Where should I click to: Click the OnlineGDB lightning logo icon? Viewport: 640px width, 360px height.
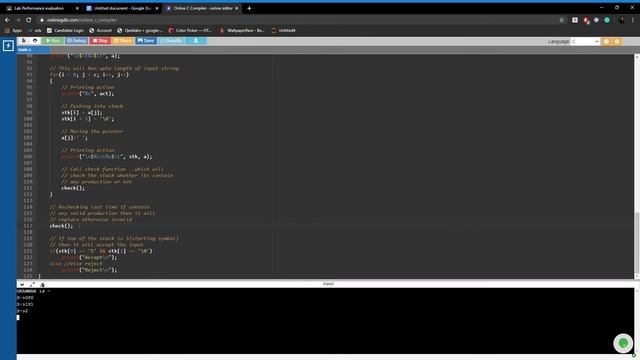click(8, 45)
